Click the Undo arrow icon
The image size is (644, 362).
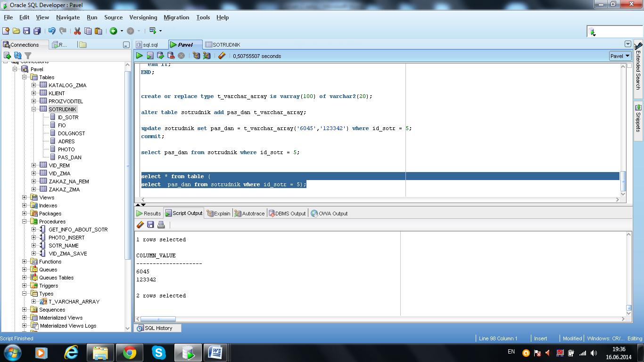point(52,31)
